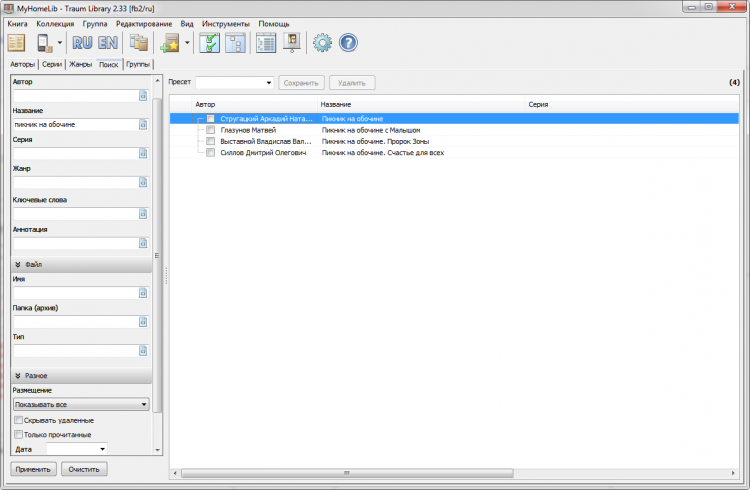Screen dimensions: 750x490
Task: Click the editor icon beside Жанр field
Action: tap(143, 182)
